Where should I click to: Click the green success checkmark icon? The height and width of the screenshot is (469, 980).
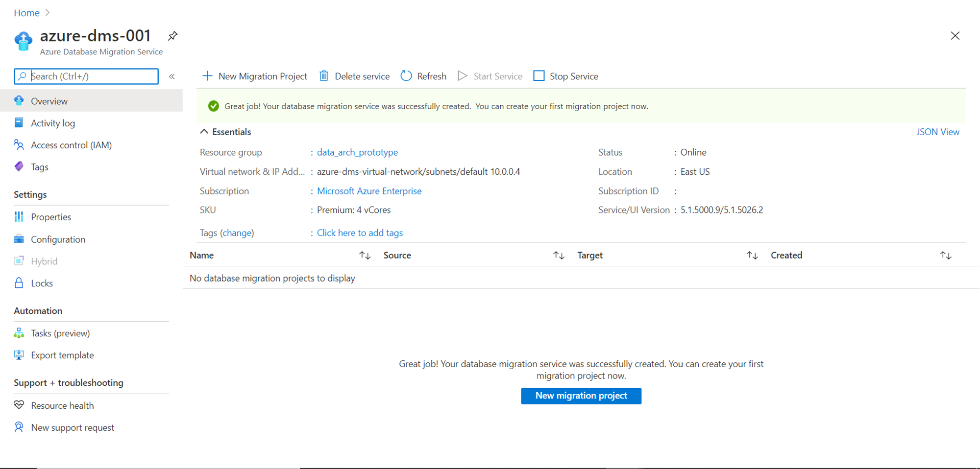(214, 106)
